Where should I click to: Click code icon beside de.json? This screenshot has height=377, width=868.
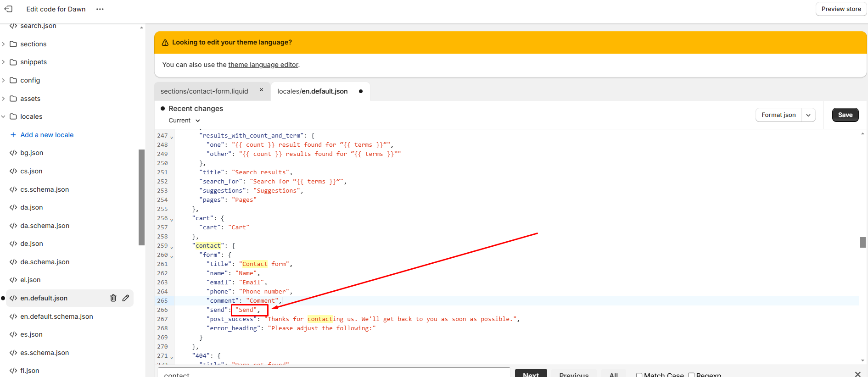coord(13,244)
